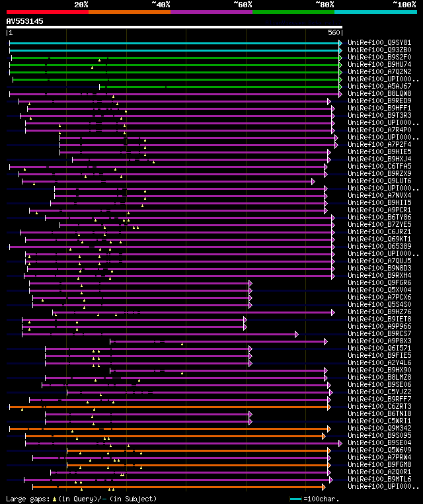423x504 pixels.
Task: Open hit UniRef100_B9RCS7
Action: click(x=379, y=333)
